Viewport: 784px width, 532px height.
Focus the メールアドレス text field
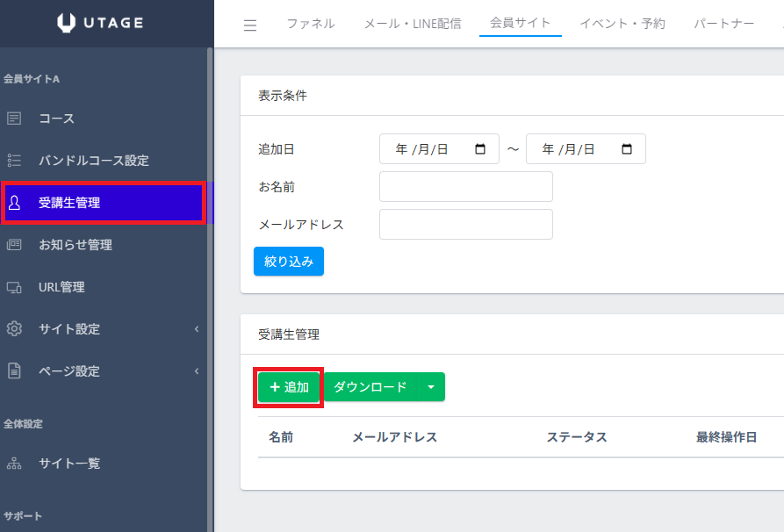pyautogui.click(x=465, y=225)
